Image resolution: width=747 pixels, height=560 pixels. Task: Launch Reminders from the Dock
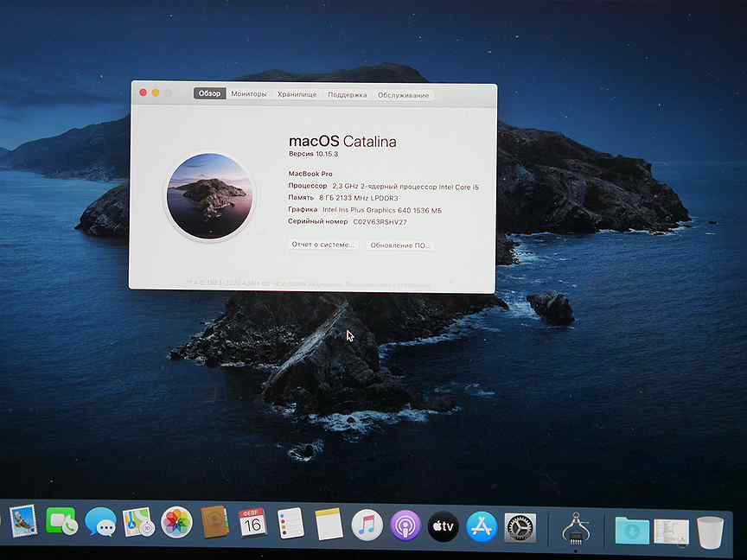[290, 524]
